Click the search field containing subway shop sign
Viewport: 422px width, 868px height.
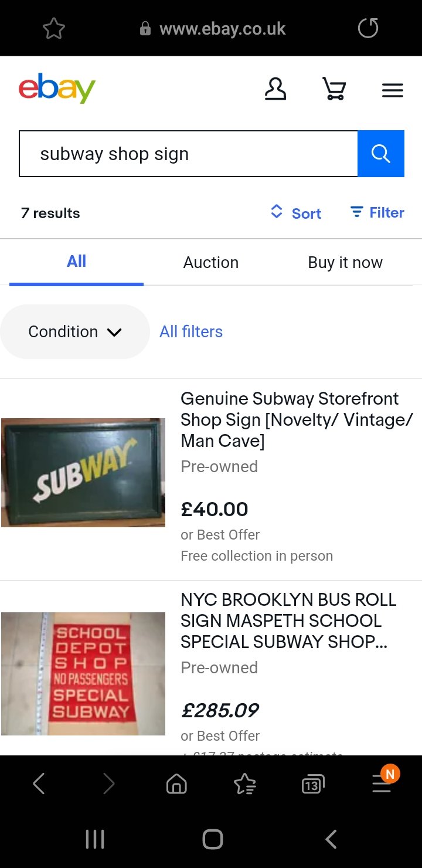point(188,154)
